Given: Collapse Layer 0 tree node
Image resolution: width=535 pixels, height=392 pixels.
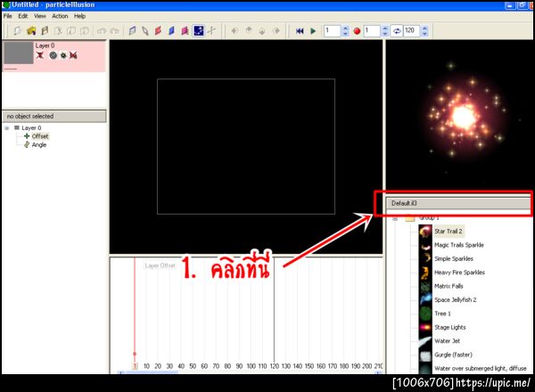Looking at the screenshot, I should pos(7,128).
